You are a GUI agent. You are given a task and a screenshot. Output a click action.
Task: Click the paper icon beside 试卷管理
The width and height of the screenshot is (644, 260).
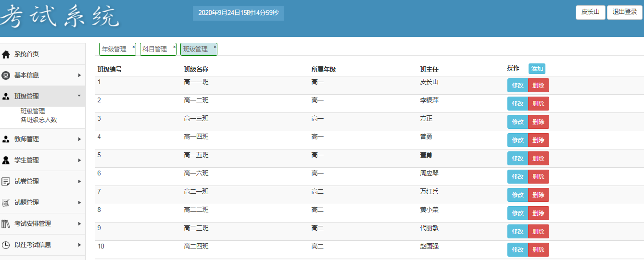click(6, 182)
